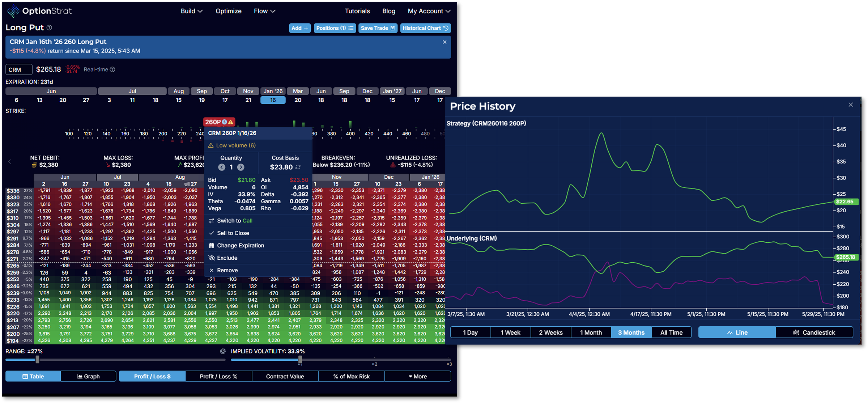The height and width of the screenshot is (403, 868).
Task: Select the 1 Month range tab
Action: click(x=591, y=332)
